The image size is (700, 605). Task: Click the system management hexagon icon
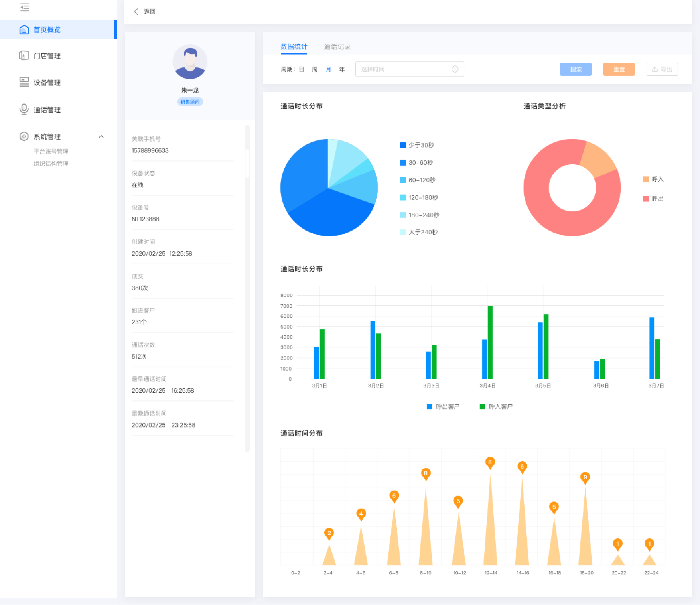click(x=24, y=136)
